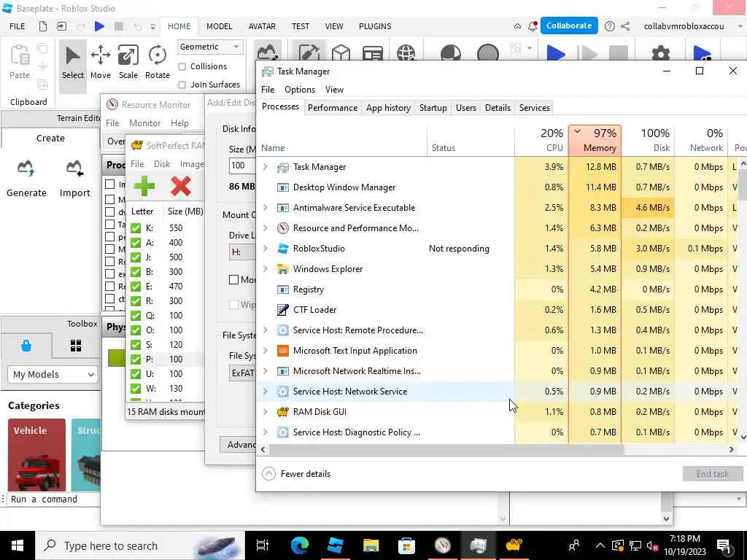Sort processes by the Memory column
The width and height of the screenshot is (747, 560).
(x=595, y=141)
